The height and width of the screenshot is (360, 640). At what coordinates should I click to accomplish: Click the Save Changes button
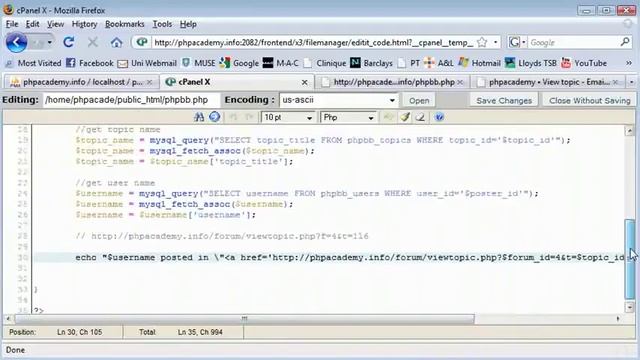tap(504, 100)
